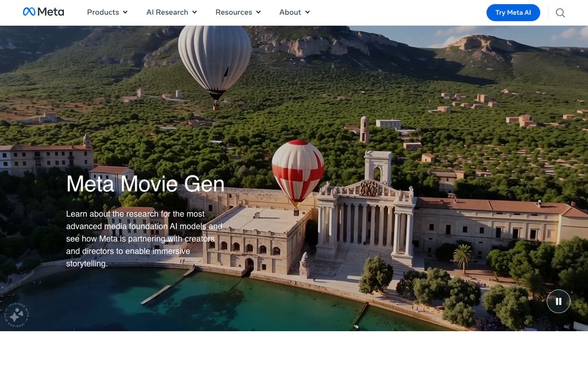Open search with the magnifier icon
This screenshot has width=588, height=368.
click(x=560, y=13)
